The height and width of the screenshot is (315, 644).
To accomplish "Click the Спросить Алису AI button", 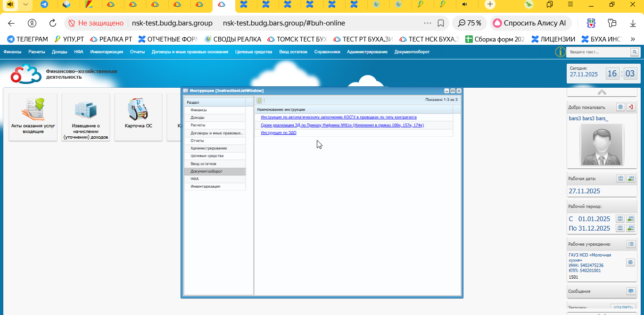I will click(x=530, y=23).
